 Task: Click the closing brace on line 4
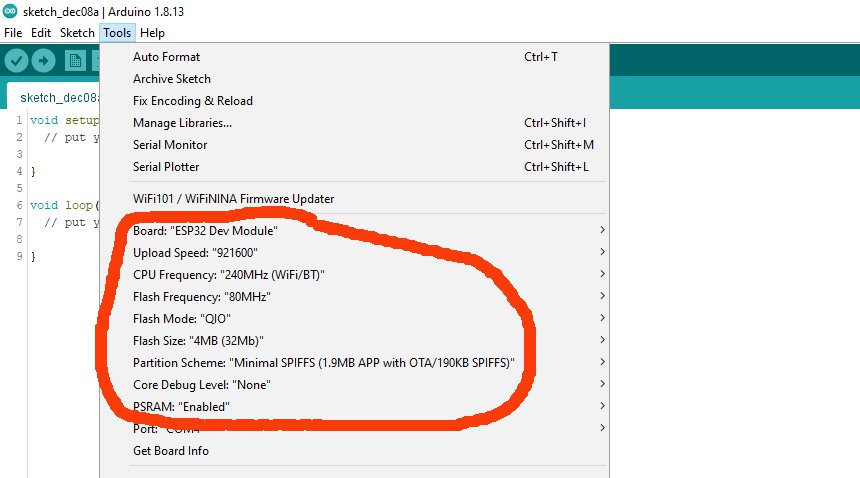(33, 172)
